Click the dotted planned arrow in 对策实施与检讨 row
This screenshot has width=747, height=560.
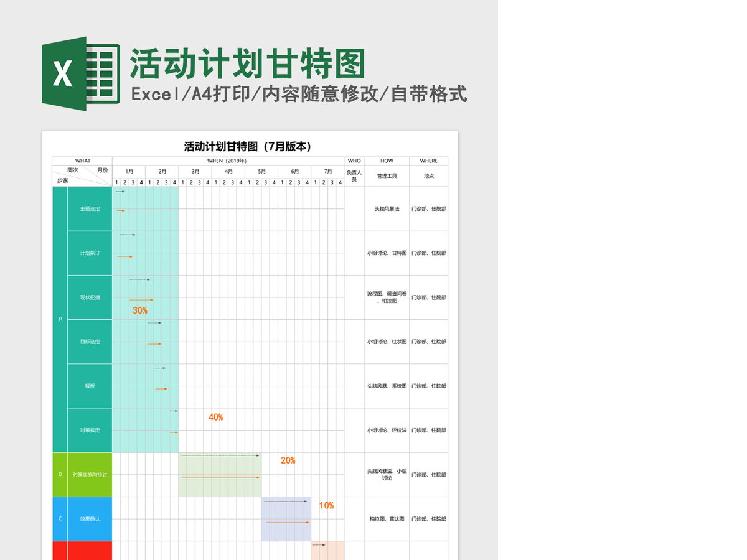(x=221, y=456)
